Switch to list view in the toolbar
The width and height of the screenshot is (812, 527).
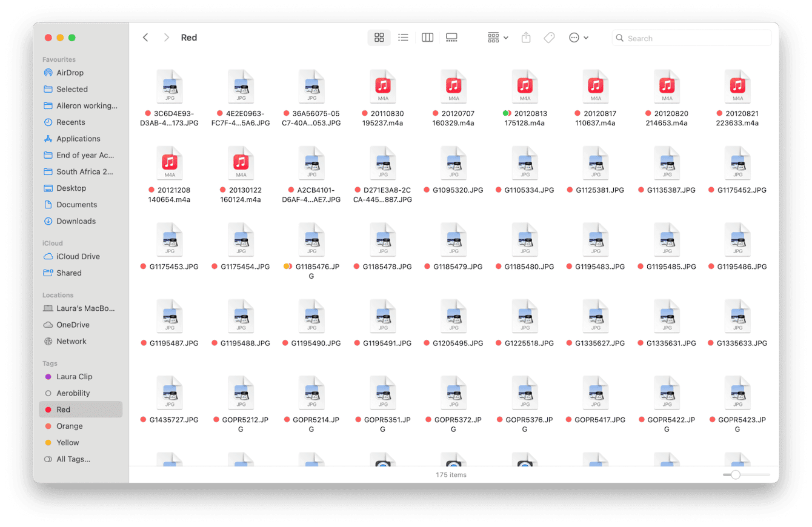pos(403,37)
